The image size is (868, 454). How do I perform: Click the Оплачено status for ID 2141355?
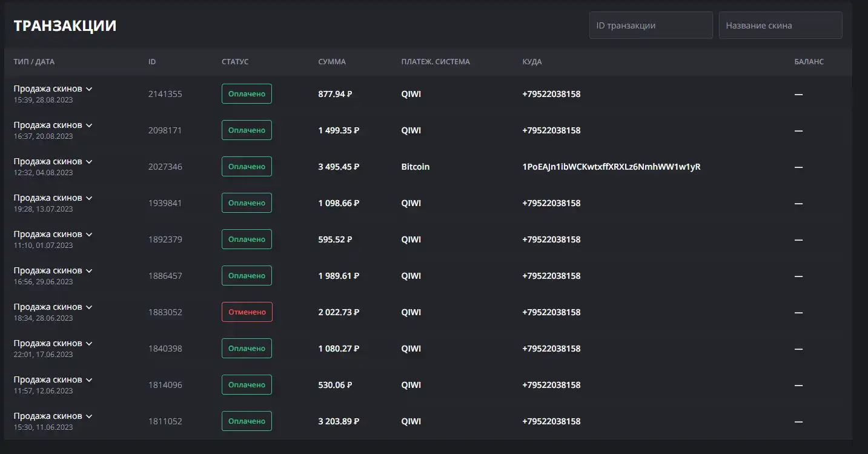[x=247, y=94]
